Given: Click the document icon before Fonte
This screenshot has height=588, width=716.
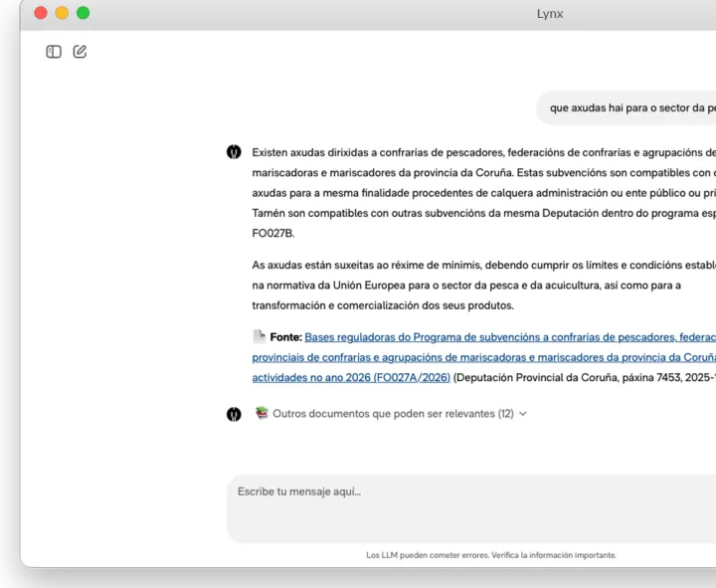Looking at the screenshot, I should (x=260, y=336).
